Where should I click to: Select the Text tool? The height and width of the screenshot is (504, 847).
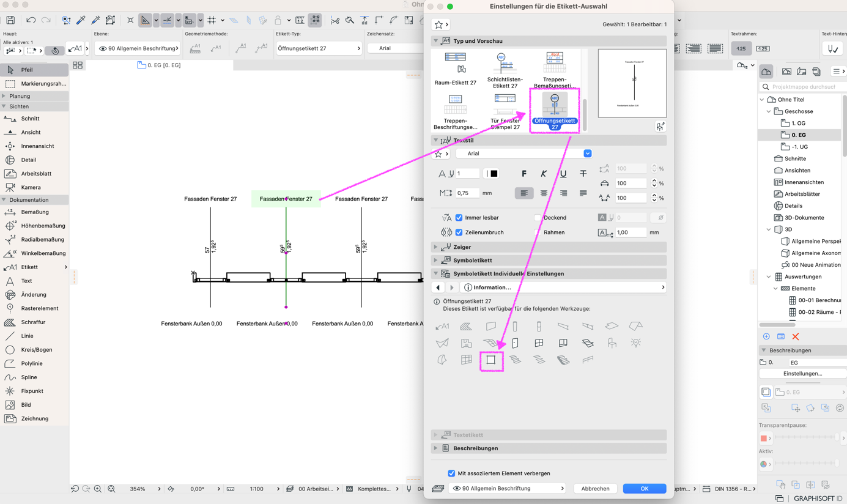tap(34, 281)
